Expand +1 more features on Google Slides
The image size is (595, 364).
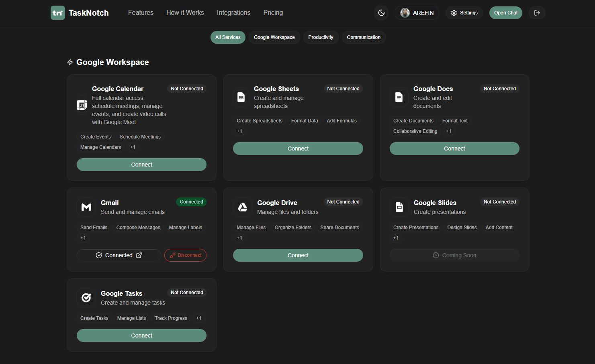tap(396, 238)
